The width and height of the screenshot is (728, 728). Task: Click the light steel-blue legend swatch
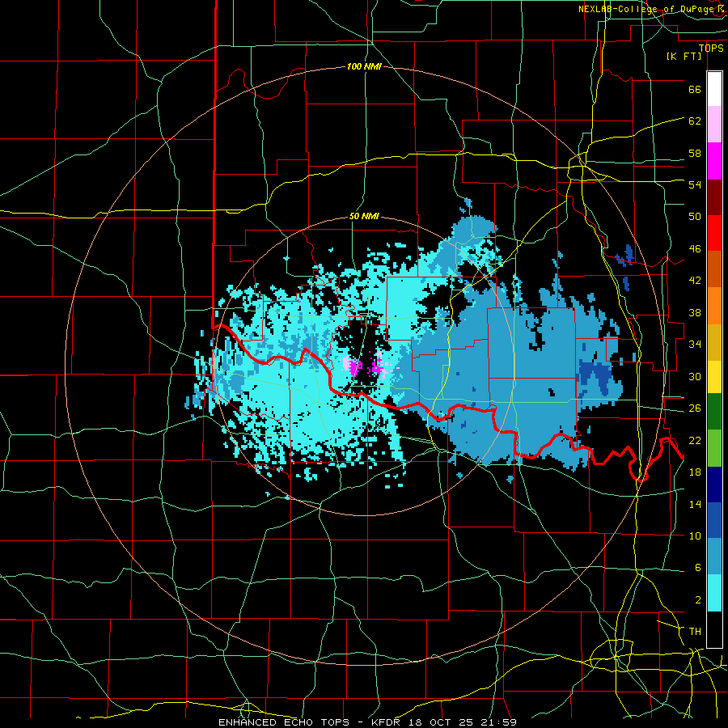coord(714,557)
